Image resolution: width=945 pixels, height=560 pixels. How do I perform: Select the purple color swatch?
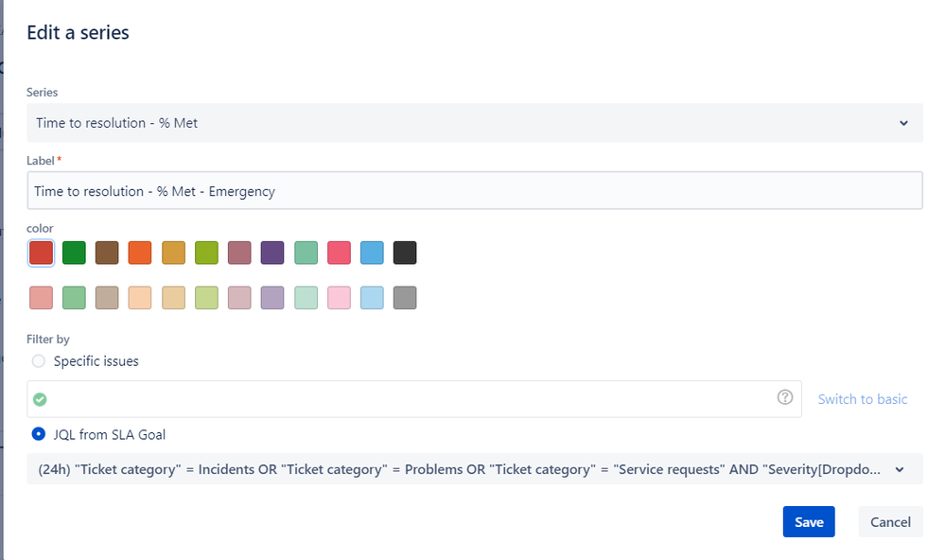click(x=272, y=253)
